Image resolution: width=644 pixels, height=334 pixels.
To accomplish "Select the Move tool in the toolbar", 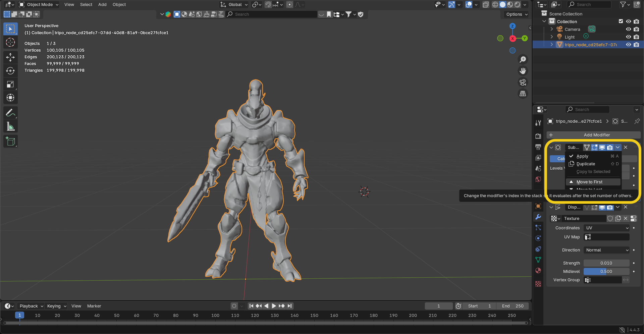I will tap(10, 57).
